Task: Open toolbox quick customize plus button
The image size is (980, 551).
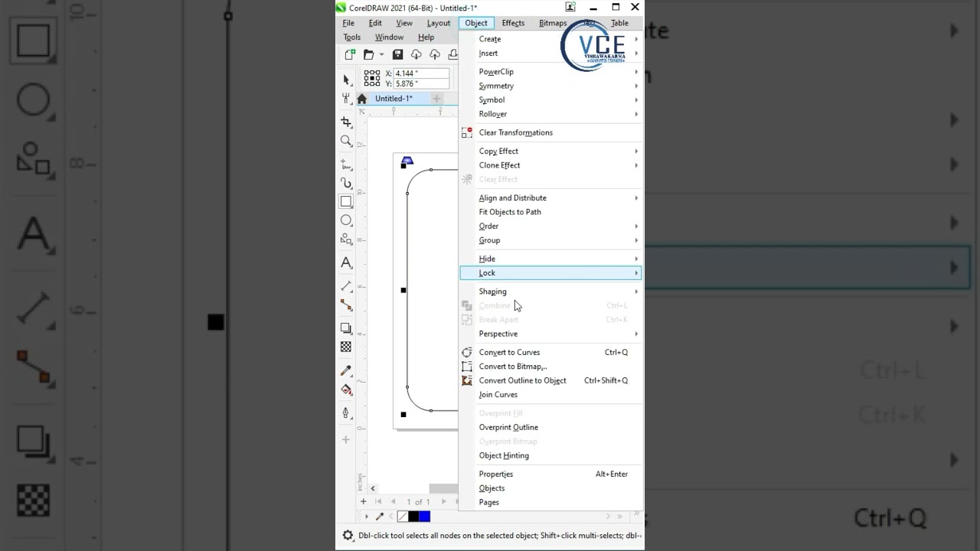Action: tap(346, 439)
